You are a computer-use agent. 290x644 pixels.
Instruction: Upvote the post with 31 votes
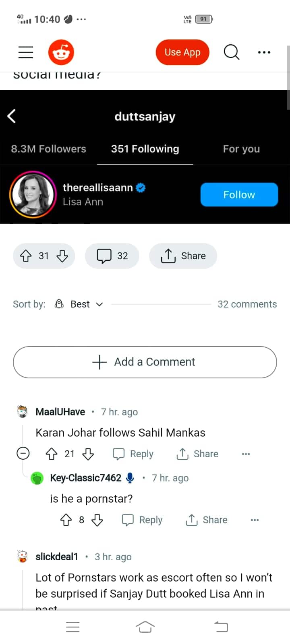coord(26,256)
